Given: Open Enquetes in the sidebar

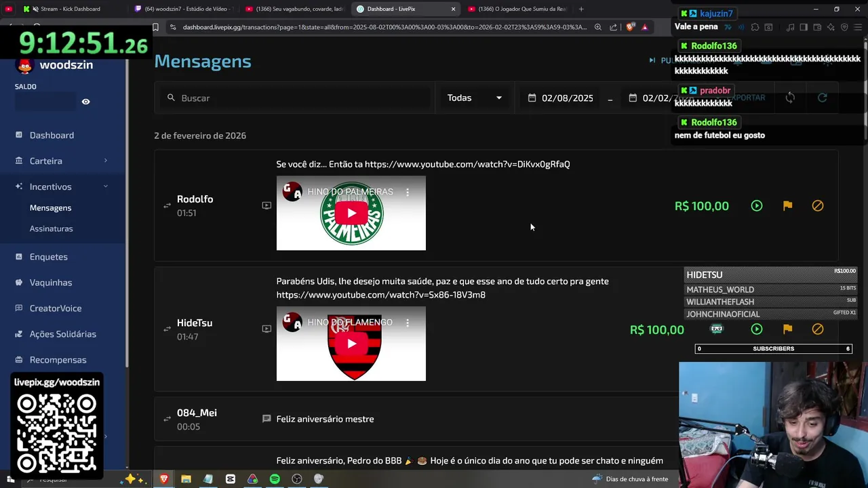Looking at the screenshot, I should (48, 257).
